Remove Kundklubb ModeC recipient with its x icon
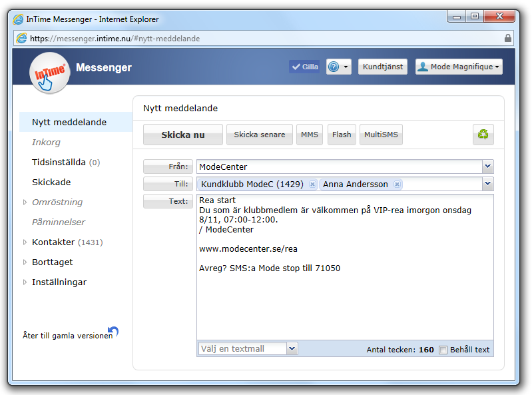 click(x=312, y=185)
